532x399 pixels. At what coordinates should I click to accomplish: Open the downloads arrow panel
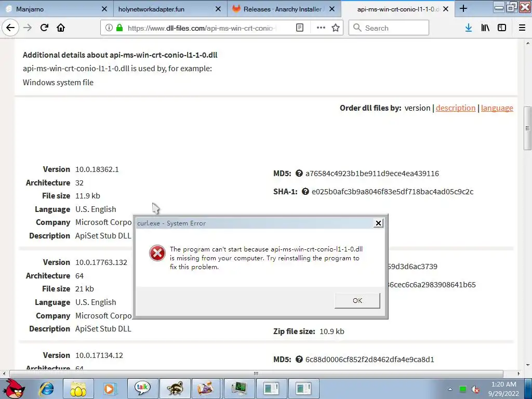[x=469, y=28]
